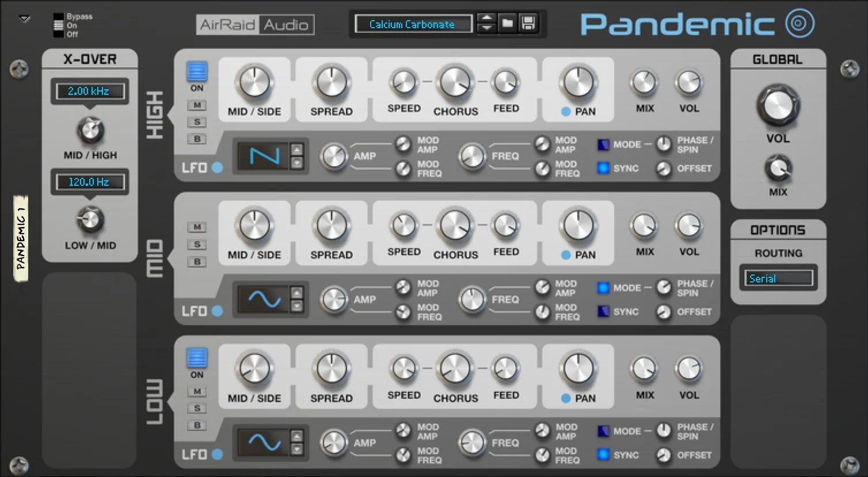Bypass the MID band with B button
The image size is (868, 477).
click(x=197, y=262)
